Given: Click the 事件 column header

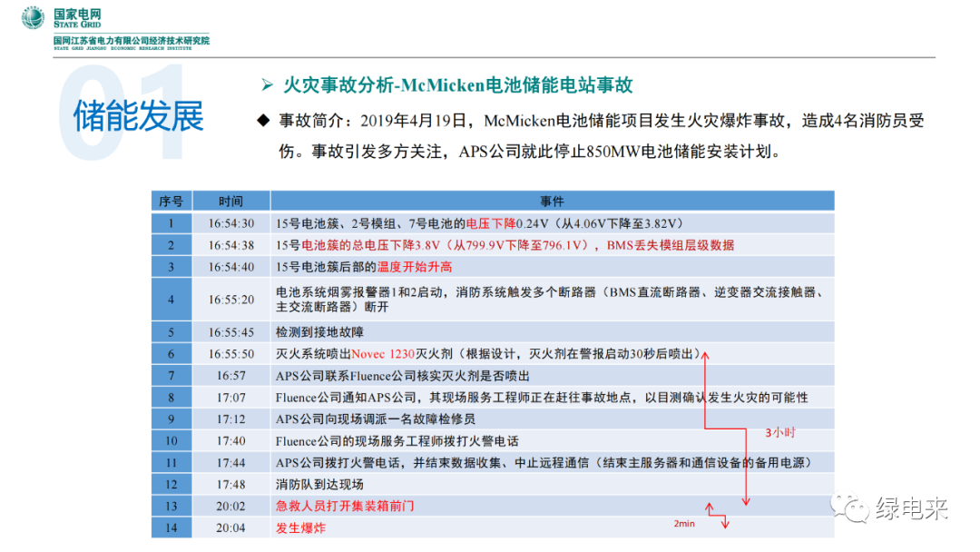Looking at the screenshot, I should tap(553, 202).
